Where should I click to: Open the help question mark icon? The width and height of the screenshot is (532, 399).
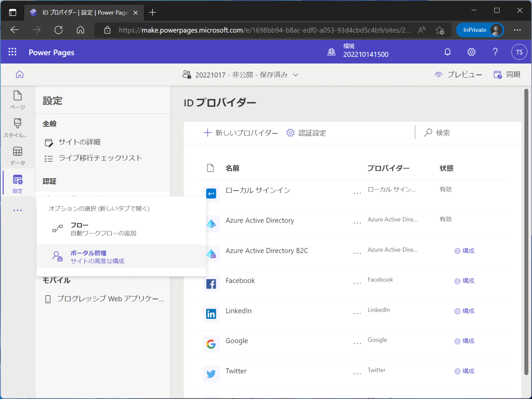pos(496,52)
